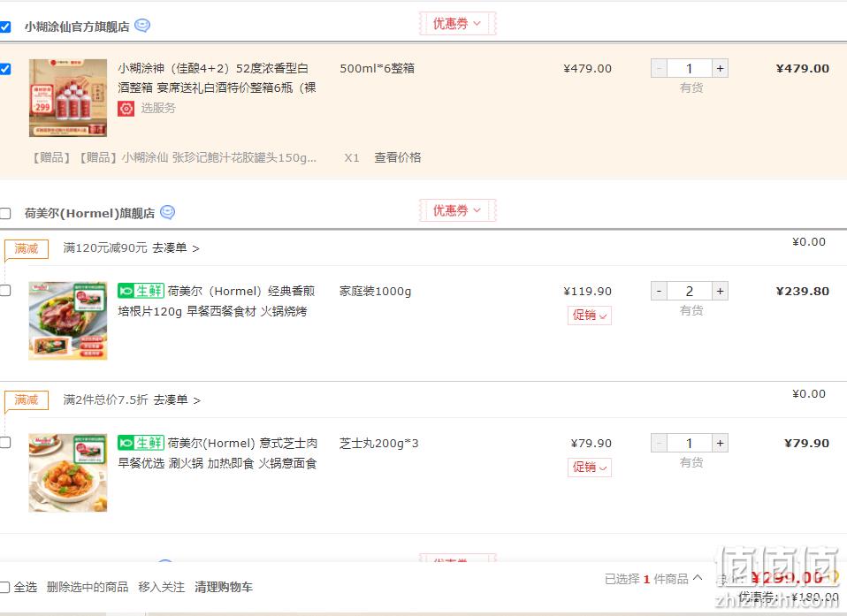Select the 荷美尔(Hormel)旗舰店 store checkbox
Screen dimensions: 847x616
5,213
